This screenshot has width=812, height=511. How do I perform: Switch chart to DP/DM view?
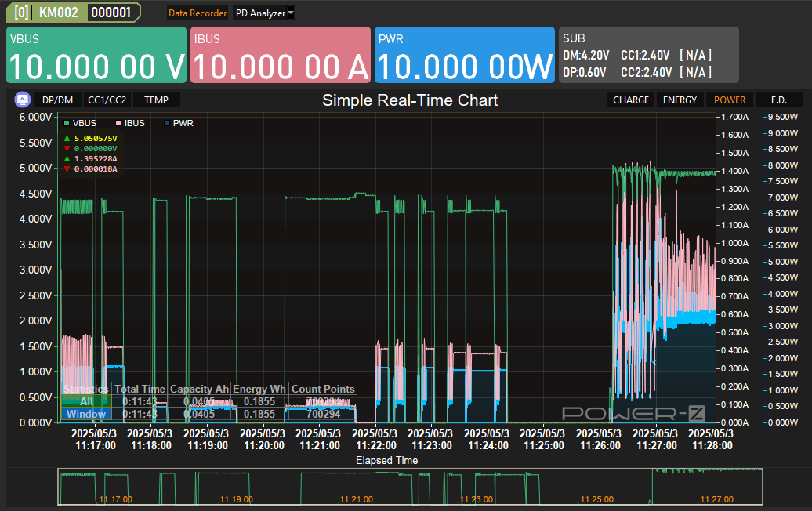(x=56, y=100)
